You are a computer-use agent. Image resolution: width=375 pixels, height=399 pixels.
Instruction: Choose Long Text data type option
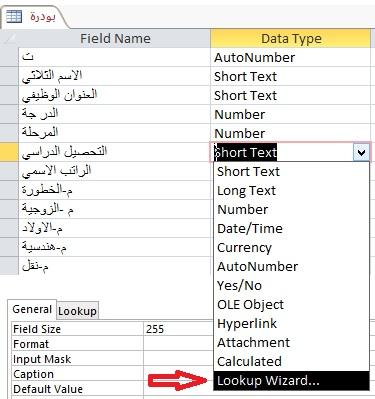291,191
